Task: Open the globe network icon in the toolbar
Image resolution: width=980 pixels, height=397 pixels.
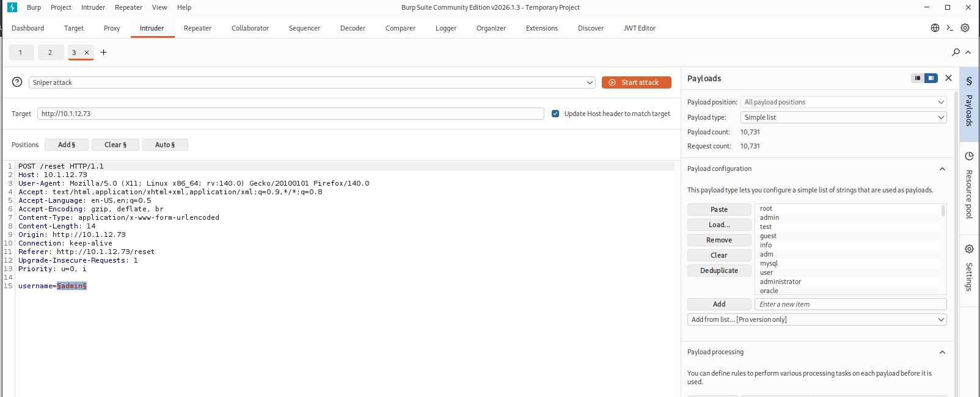Action: (935, 28)
